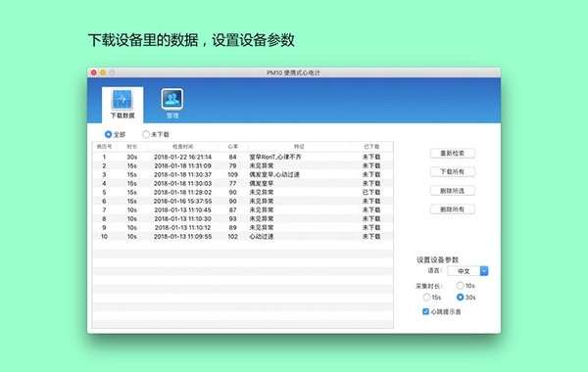Click the blue language dropdown arrow
The image size is (588, 372).
(x=484, y=271)
